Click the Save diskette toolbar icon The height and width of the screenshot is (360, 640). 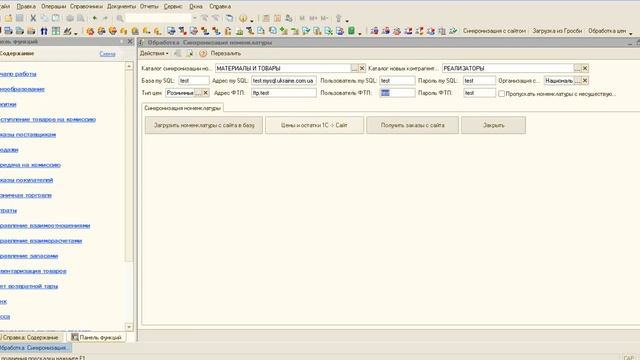[20, 18]
